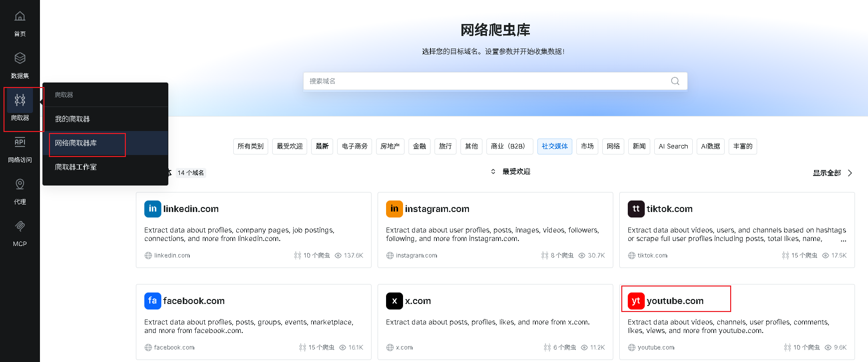868x362 pixels.
Task: Select the 爬取器 spider icon in sidebar
Action: [20, 100]
